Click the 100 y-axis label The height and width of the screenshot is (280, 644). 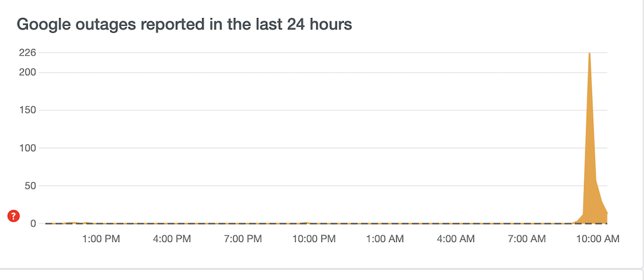(x=27, y=147)
